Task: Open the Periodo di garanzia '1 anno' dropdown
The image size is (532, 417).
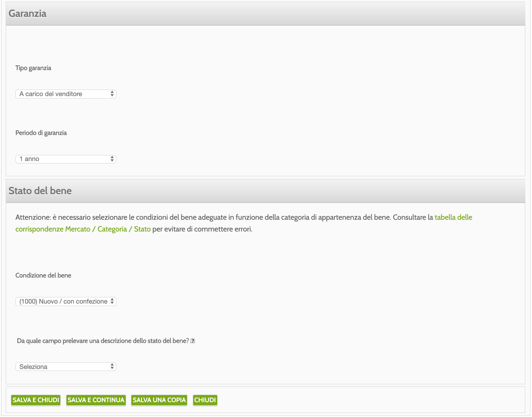Action: [66, 159]
